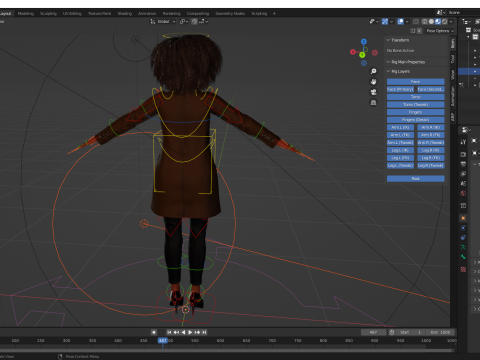Toggle the Face rig layer
The width and height of the screenshot is (480, 360).
tap(416, 82)
